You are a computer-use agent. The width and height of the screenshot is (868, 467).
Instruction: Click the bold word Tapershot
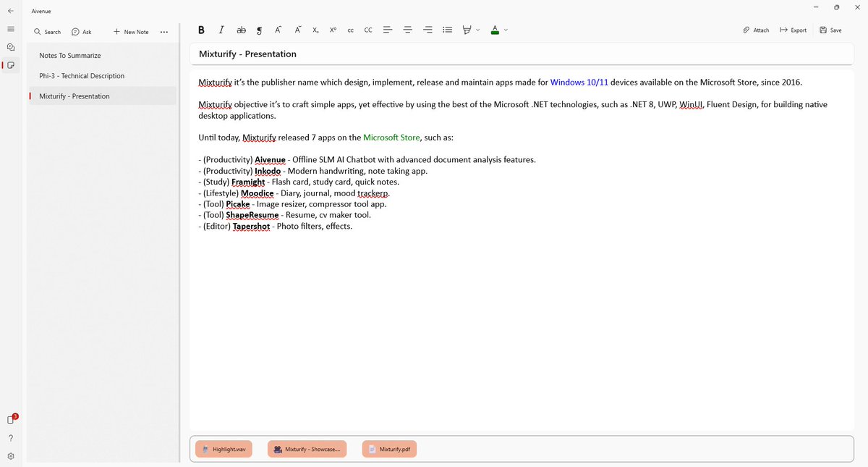click(252, 227)
